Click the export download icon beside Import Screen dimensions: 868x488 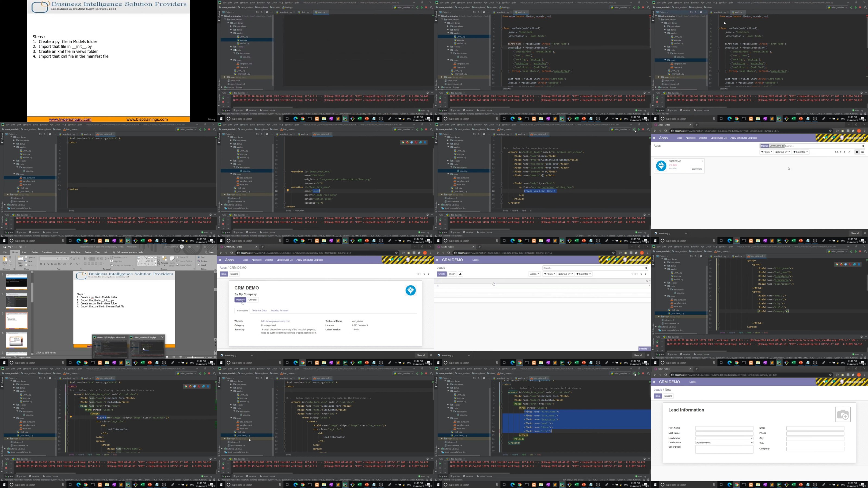point(460,274)
